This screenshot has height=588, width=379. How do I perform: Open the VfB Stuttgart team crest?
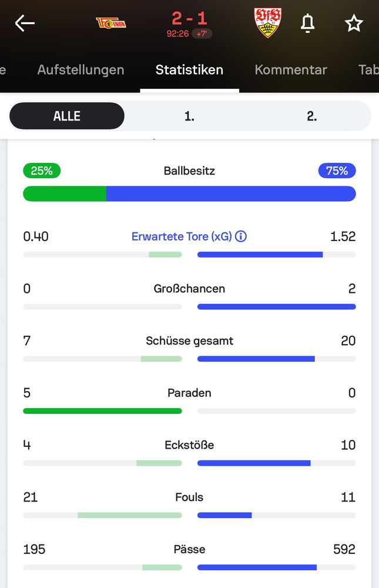pyautogui.click(x=268, y=24)
